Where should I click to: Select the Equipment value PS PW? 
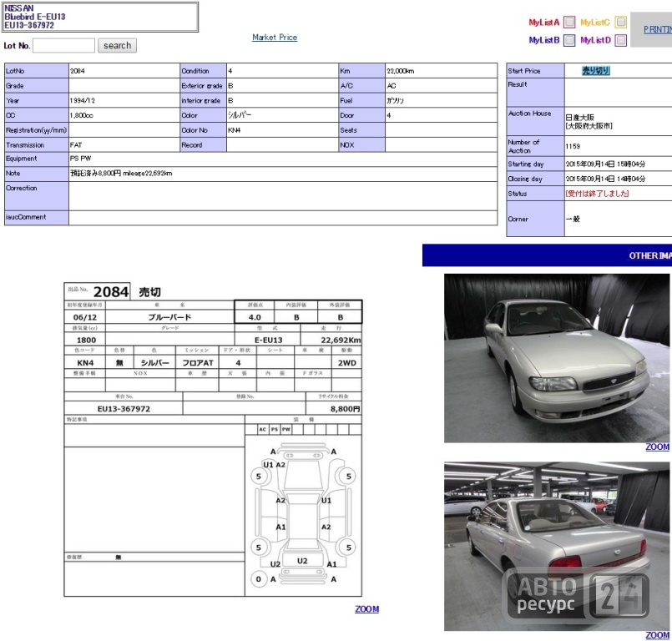(x=81, y=158)
